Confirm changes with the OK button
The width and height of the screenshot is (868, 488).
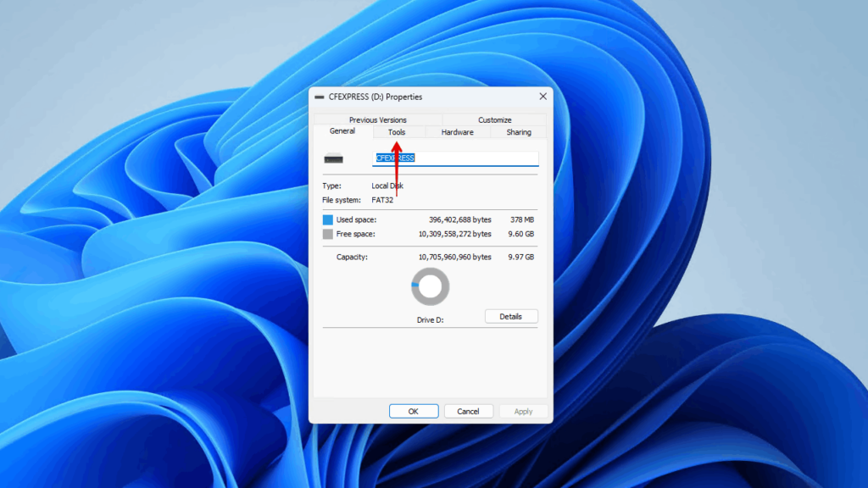click(414, 411)
